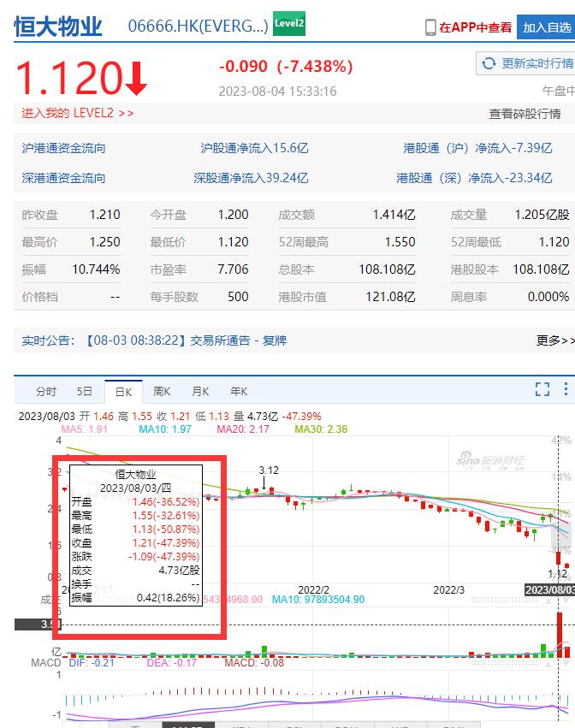
Task: Open the 进入我的 LEVEL2 link
Action: (78, 113)
